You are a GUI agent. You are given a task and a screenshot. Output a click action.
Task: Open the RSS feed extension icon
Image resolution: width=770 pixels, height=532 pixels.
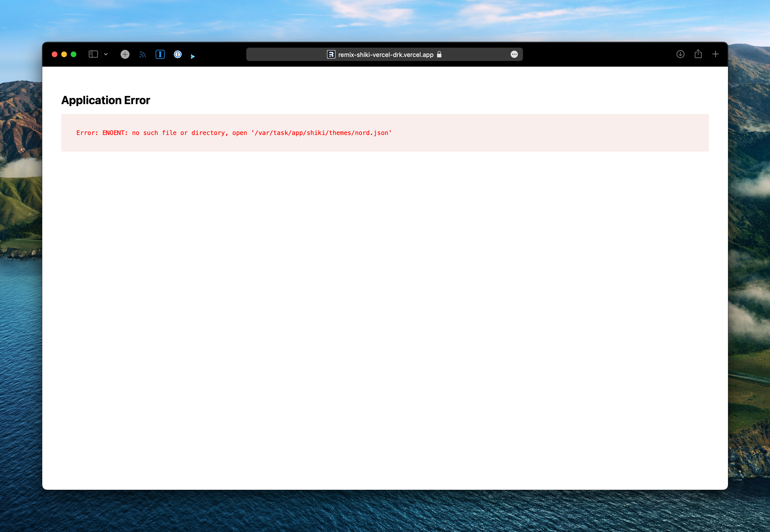point(143,54)
